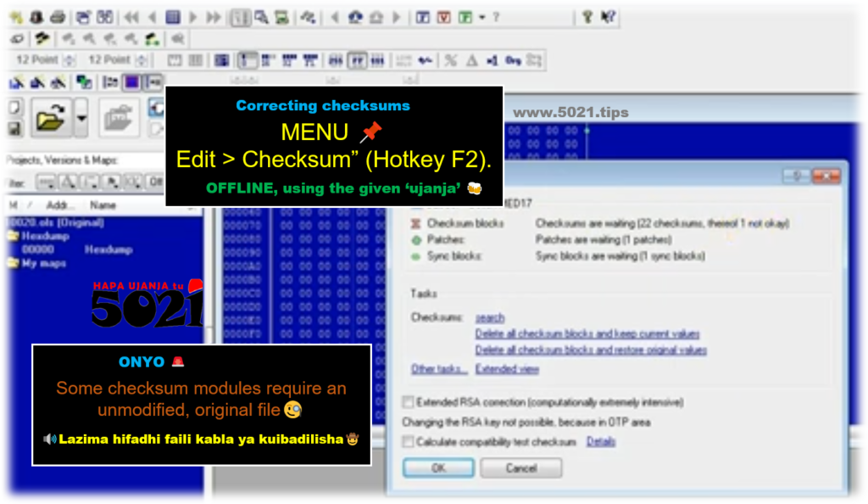Screen dimensions: 868x504
Task: Click the printer icon in top toolbar
Action: (58, 16)
